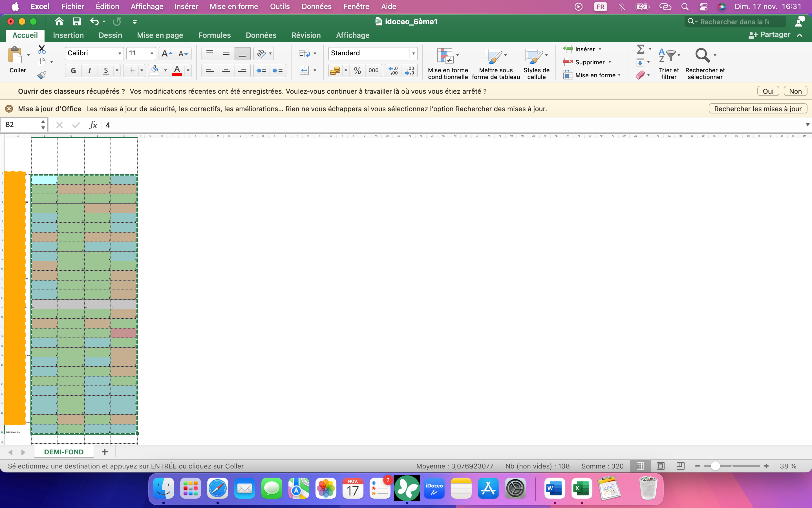This screenshot has height=508, width=812.
Task: Decrease font size with small A icon
Action: 183,53
